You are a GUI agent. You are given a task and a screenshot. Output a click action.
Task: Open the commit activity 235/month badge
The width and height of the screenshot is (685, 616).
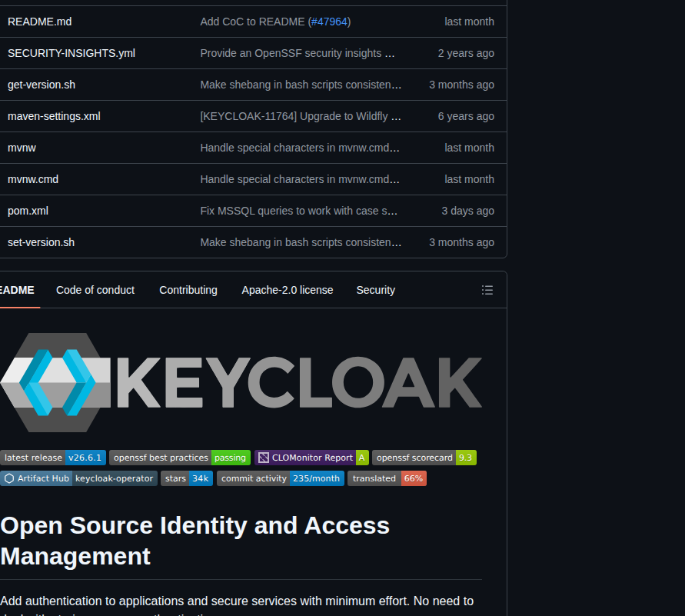281,478
